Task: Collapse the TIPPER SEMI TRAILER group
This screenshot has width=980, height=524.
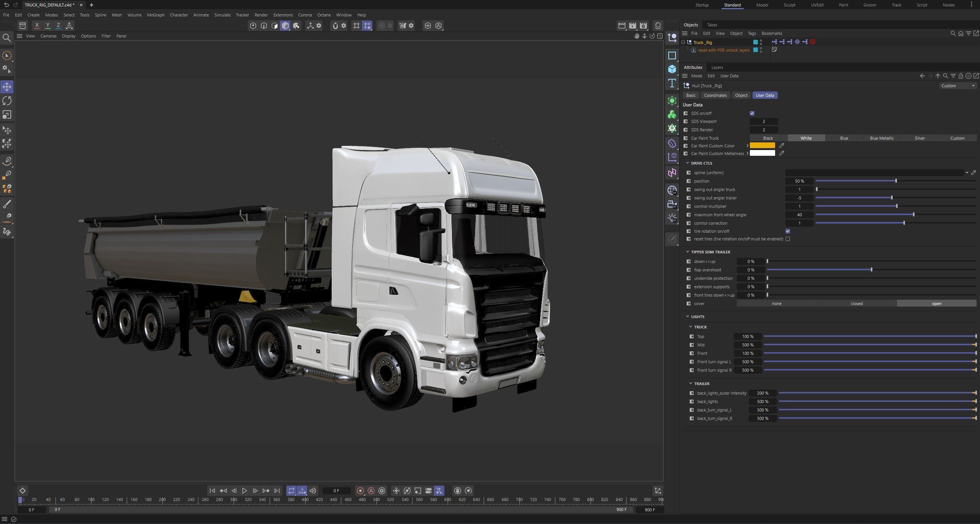Action: [688, 252]
